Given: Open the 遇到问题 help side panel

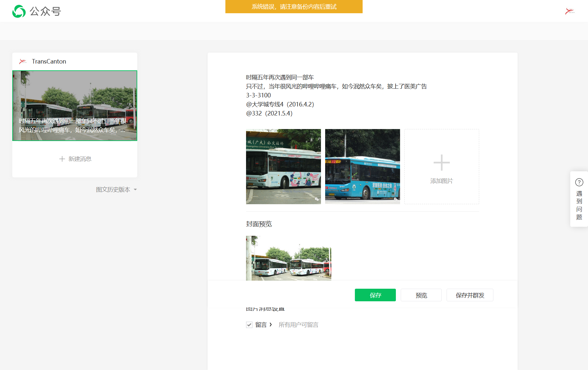Looking at the screenshot, I should click(579, 199).
